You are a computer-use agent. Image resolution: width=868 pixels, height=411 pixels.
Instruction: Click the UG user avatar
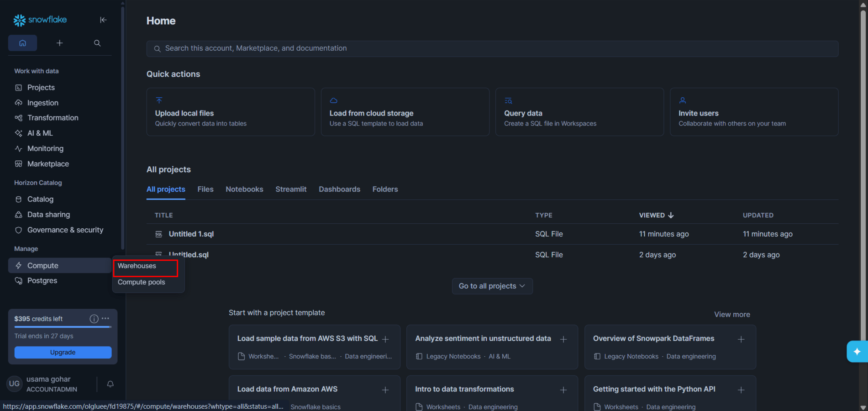pyautogui.click(x=14, y=384)
